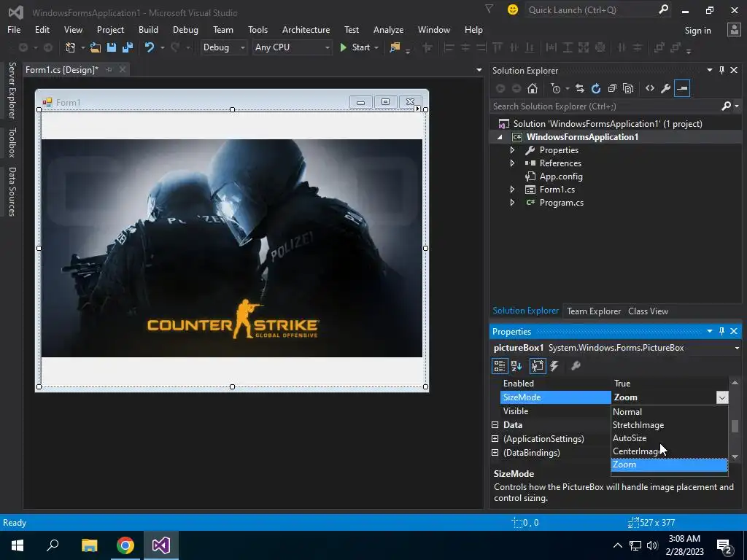Switch to the Class View tab
Image resolution: width=747 pixels, height=560 pixels.
(x=648, y=311)
